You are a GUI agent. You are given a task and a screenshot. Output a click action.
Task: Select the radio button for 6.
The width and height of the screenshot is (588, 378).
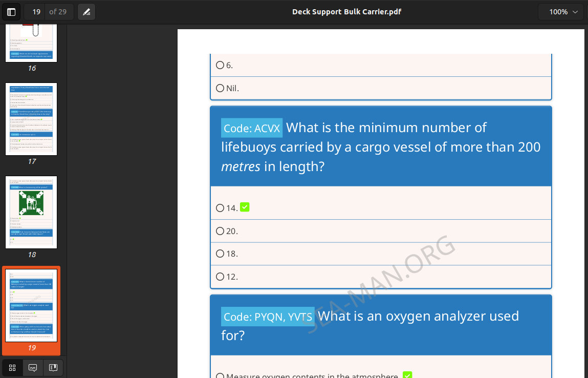point(220,65)
